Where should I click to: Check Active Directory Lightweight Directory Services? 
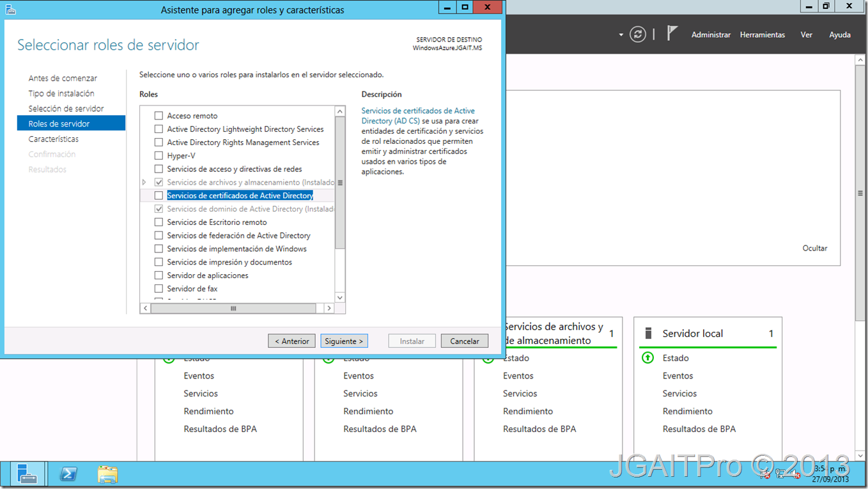[x=159, y=129]
